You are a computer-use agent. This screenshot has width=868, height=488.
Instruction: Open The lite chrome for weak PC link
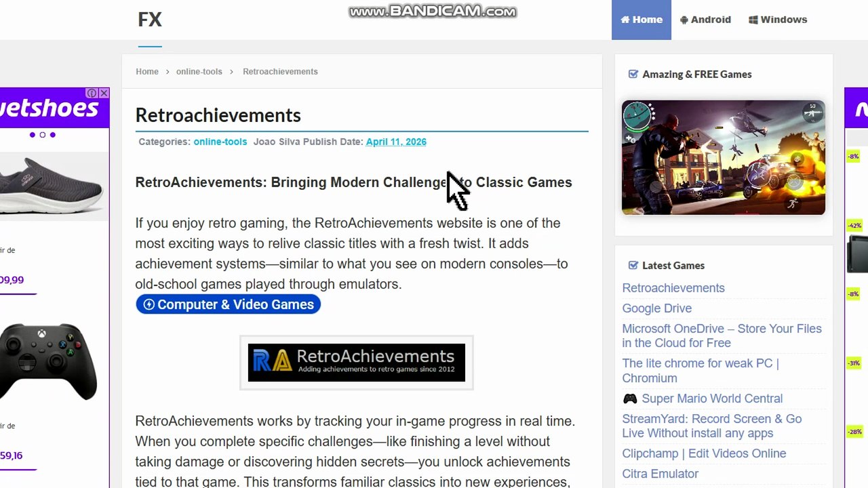701,371
